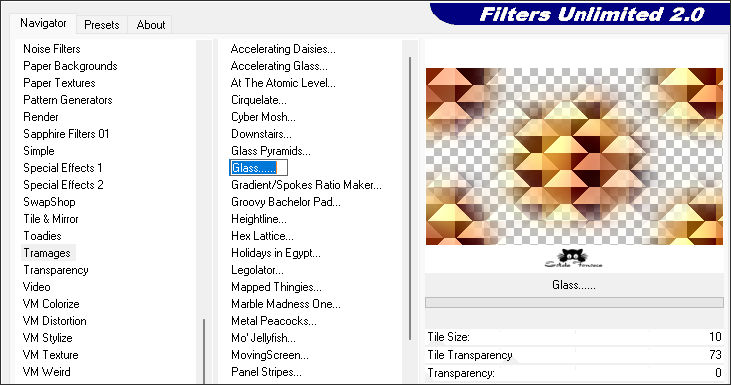Select the Navigator tab
The image size is (731, 385).
(43, 23)
